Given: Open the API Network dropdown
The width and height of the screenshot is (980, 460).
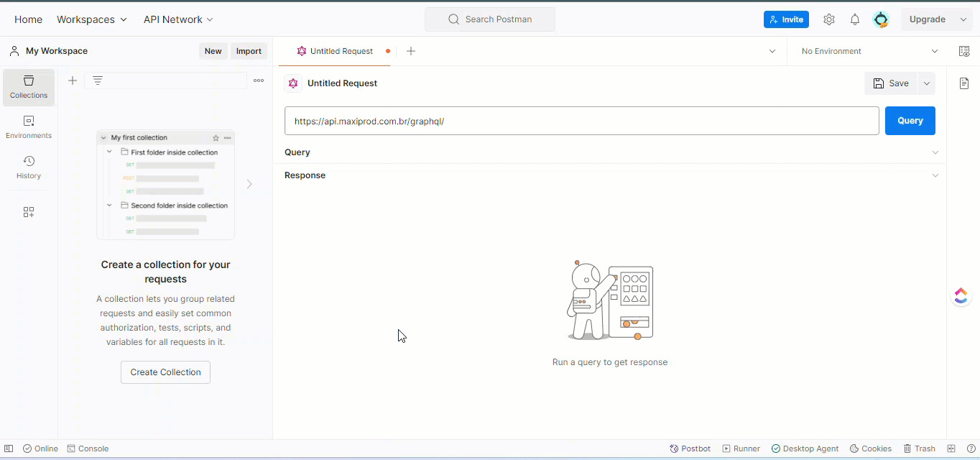Looking at the screenshot, I should pos(178,19).
